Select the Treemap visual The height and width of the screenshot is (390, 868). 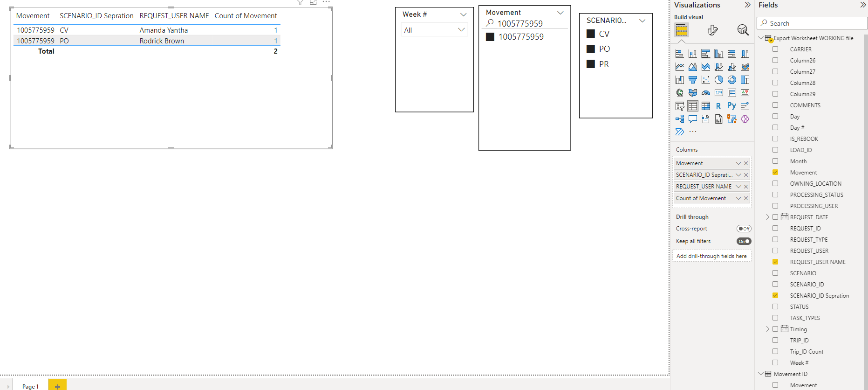coord(745,80)
